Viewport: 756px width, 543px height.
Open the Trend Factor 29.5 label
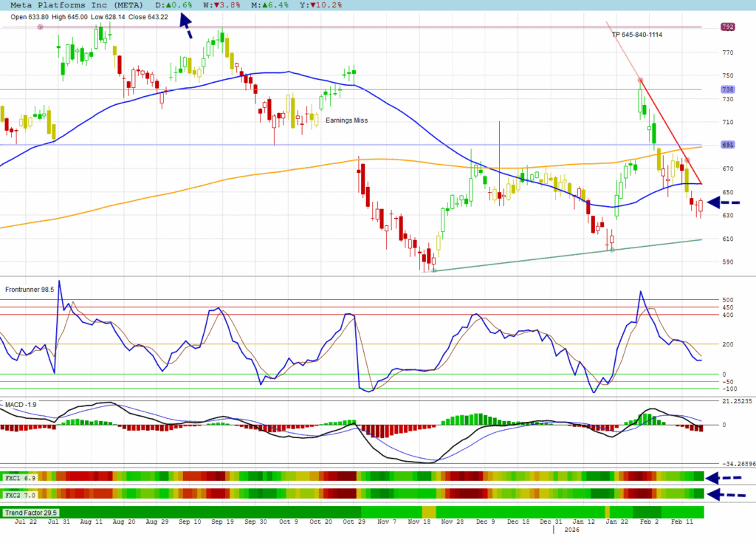pos(30,512)
